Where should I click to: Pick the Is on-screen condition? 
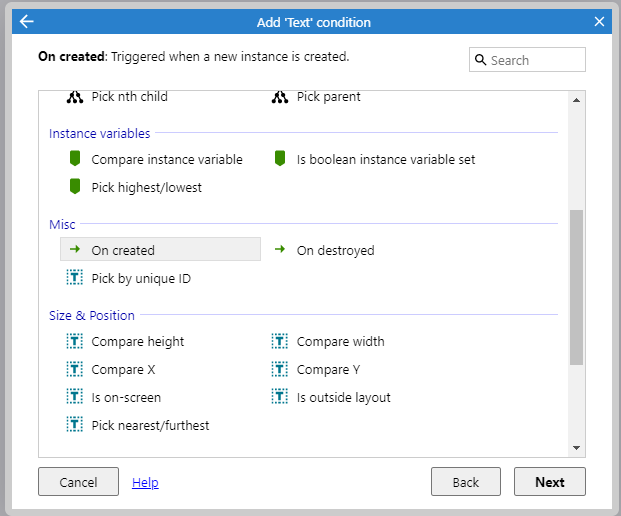click(125, 398)
